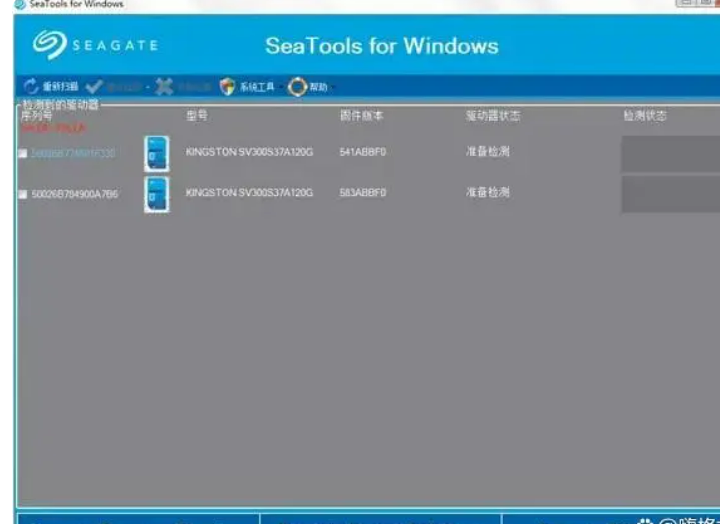Click the serial number 50026B784900A766

tap(74, 194)
